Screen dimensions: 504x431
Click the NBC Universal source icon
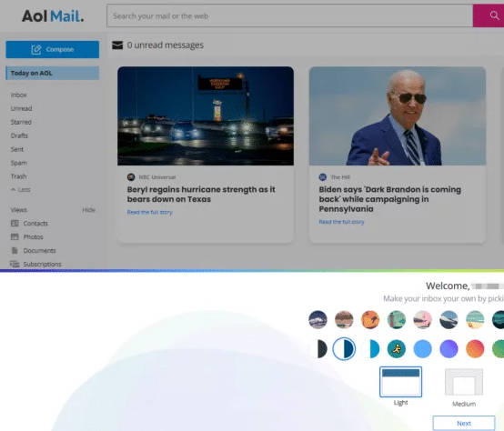pyautogui.click(x=131, y=177)
